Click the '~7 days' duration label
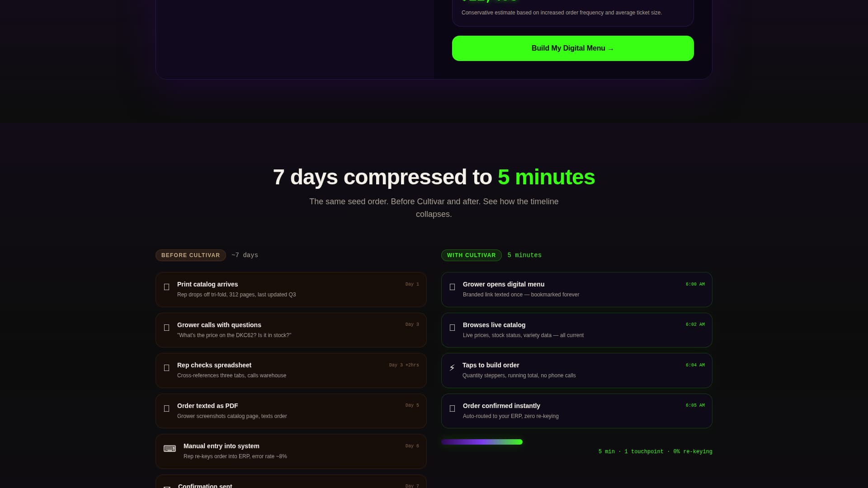The height and width of the screenshot is (488, 868). [245, 255]
